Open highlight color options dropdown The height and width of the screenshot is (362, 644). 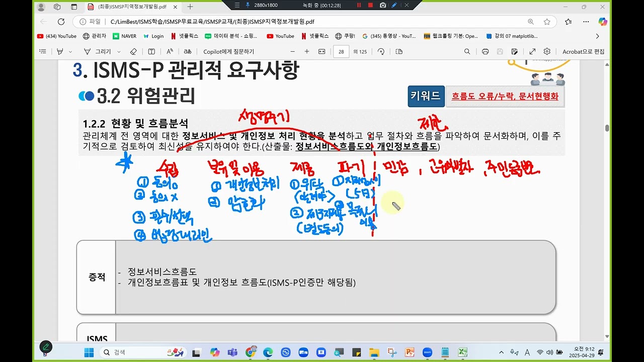click(x=70, y=51)
